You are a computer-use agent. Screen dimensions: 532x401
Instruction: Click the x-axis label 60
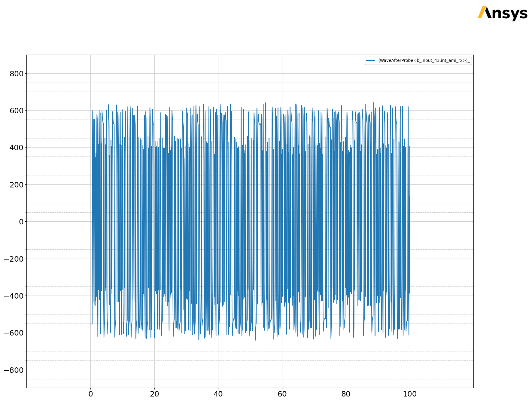point(282,394)
